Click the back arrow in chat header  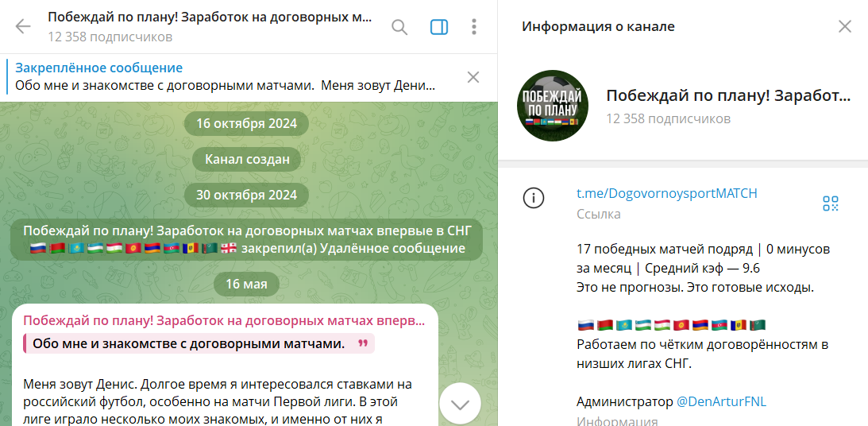click(x=23, y=27)
